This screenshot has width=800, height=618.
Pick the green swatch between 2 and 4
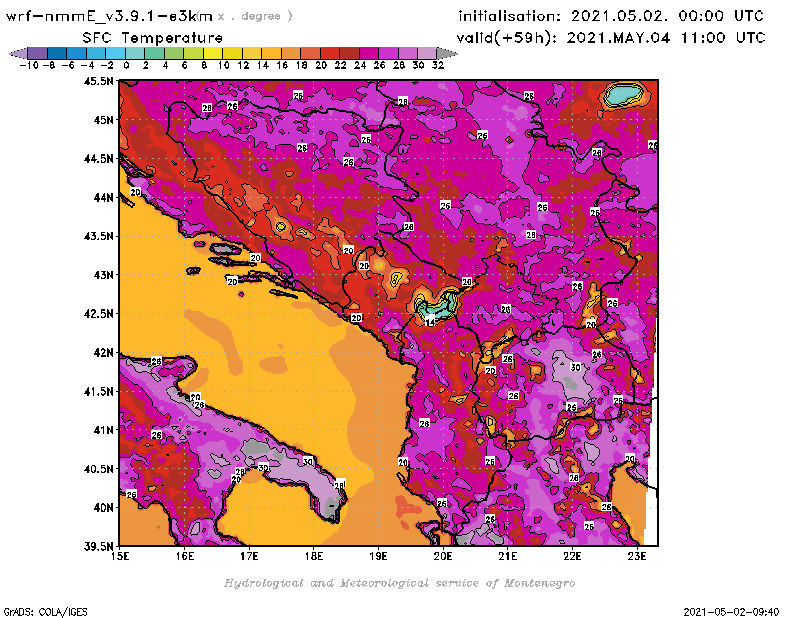[155, 53]
